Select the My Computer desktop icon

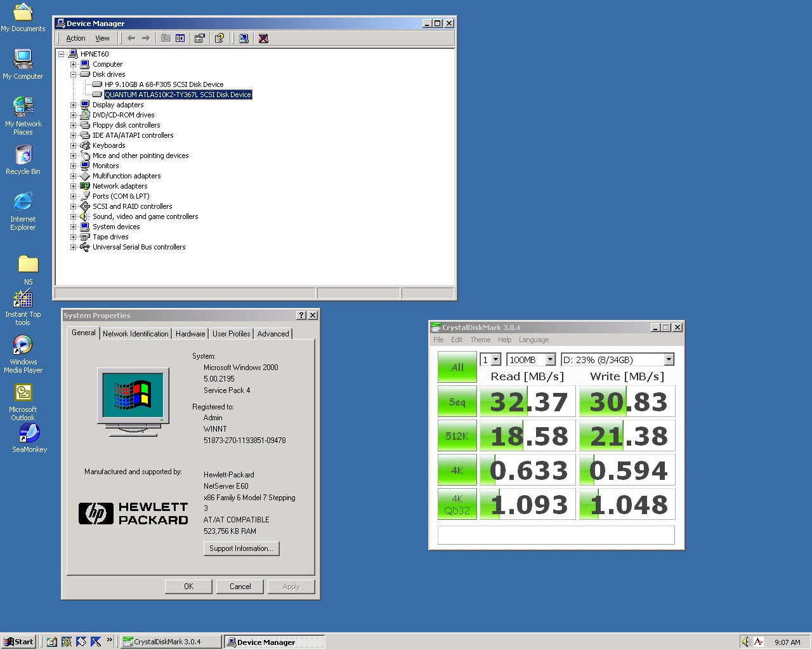(x=23, y=63)
